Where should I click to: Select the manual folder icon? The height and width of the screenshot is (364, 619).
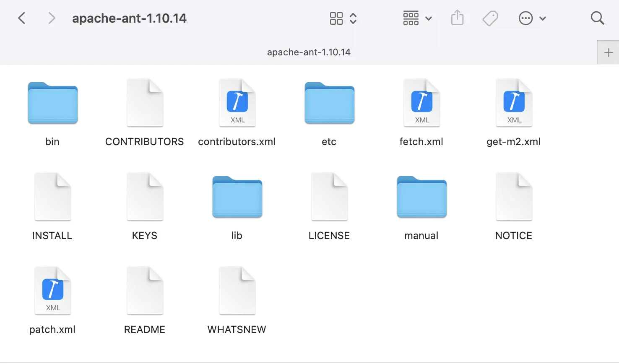(x=421, y=197)
